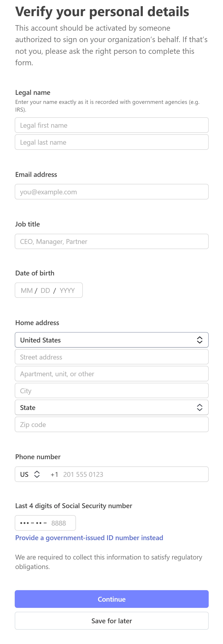Click the phone number input field

(125, 474)
